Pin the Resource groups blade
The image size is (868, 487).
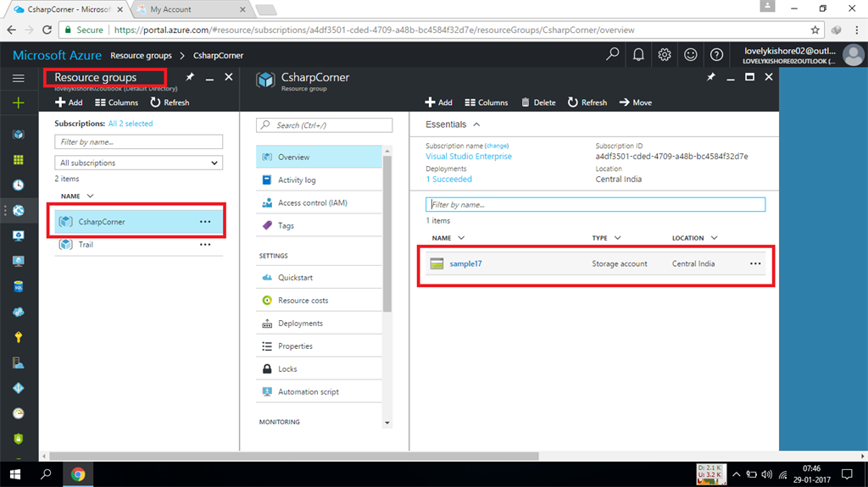click(190, 77)
